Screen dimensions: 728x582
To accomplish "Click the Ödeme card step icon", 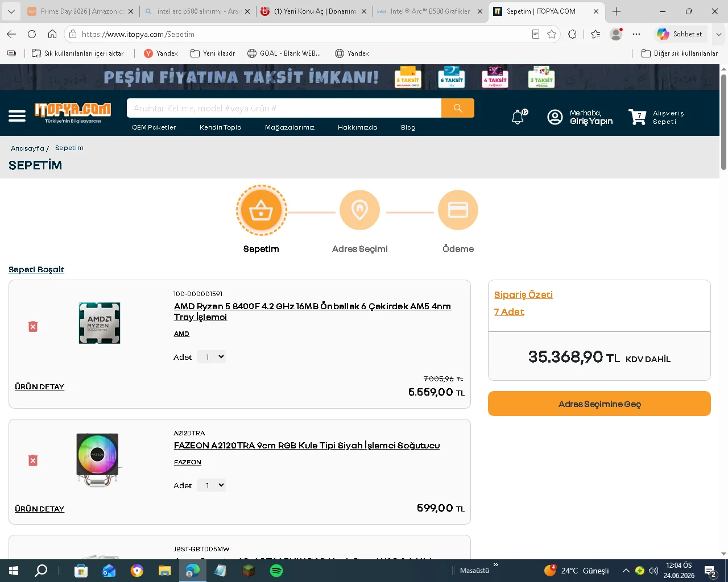I will [x=458, y=210].
